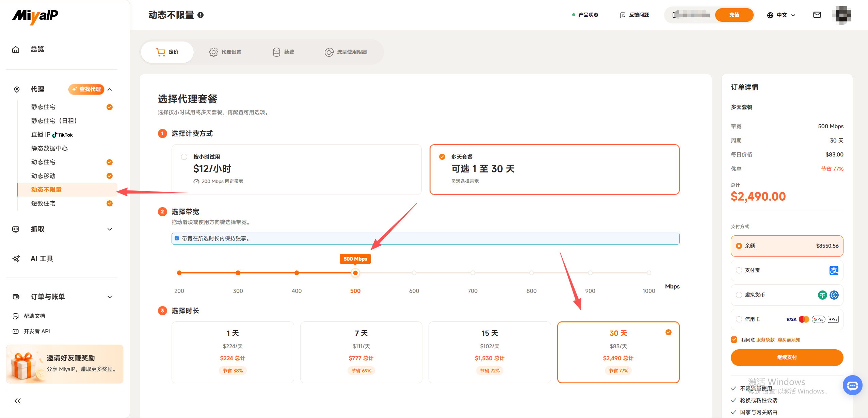Switch to the 定价 tab
Viewport: 868px width, 418px height.
167,52
